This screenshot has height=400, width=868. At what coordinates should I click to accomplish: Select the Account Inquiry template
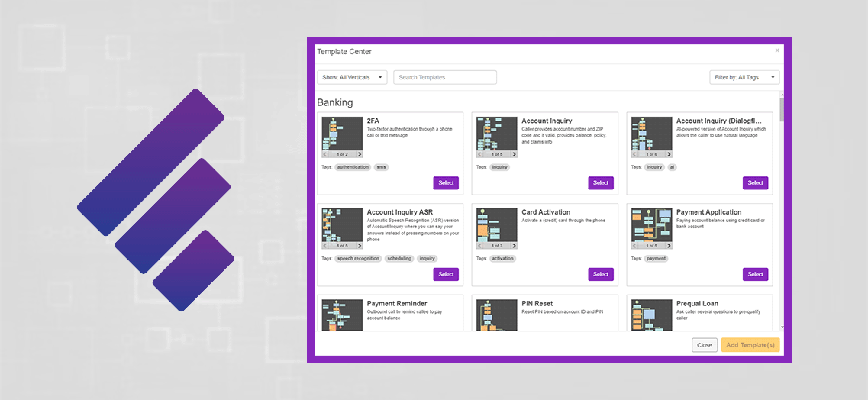[x=601, y=183]
